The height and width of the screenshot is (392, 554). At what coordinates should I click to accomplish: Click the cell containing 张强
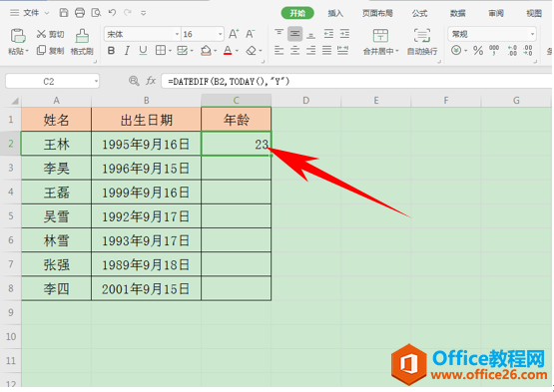56,264
